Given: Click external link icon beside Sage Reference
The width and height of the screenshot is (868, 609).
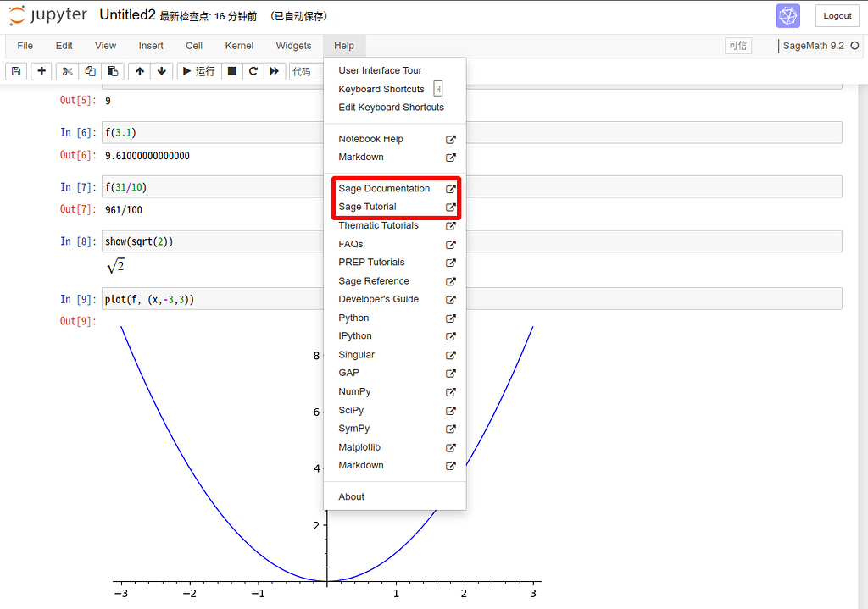Looking at the screenshot, I should (x=451, y=281).
